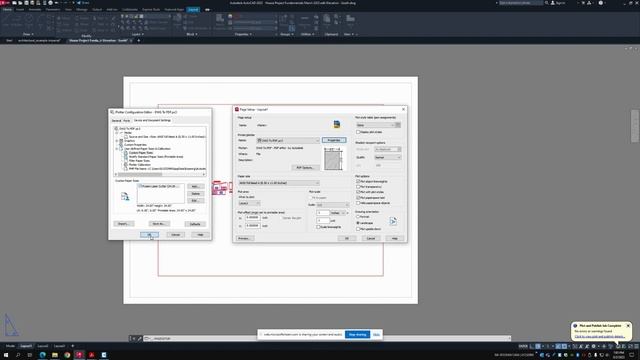Dismiss the Plot and Publish notification bubble
The height and width of the screenshot is (360, 640).
(628, 326)
